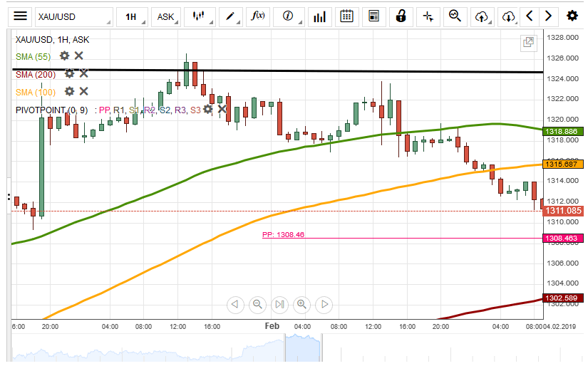Open chart settings gear icon

click(572, 16)
